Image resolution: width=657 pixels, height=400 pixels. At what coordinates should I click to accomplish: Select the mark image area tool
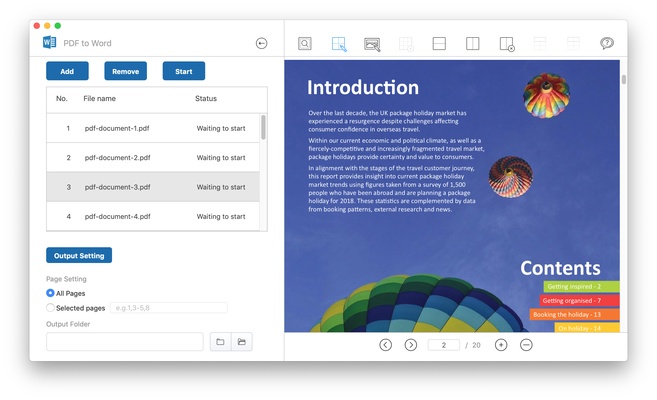(372, 44)
